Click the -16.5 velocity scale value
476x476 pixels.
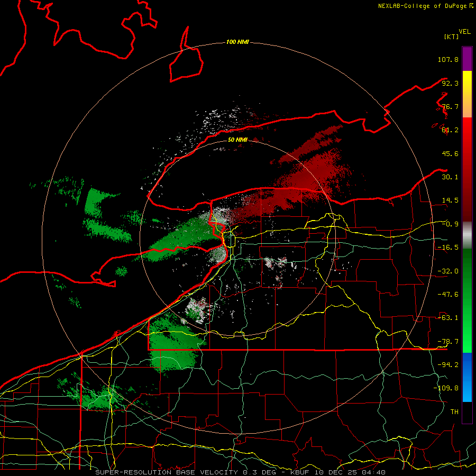click(448, 248)
